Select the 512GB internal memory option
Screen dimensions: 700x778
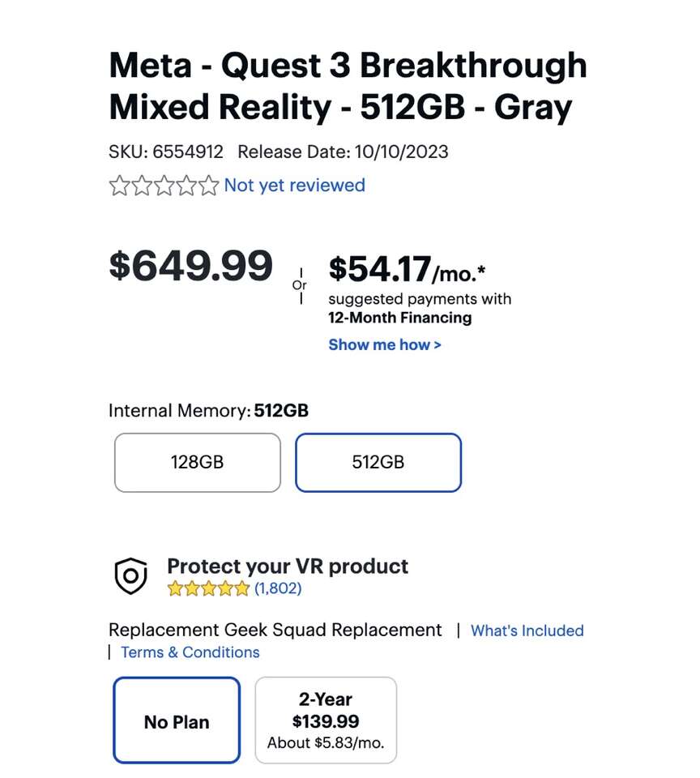(x=378, y=463)
